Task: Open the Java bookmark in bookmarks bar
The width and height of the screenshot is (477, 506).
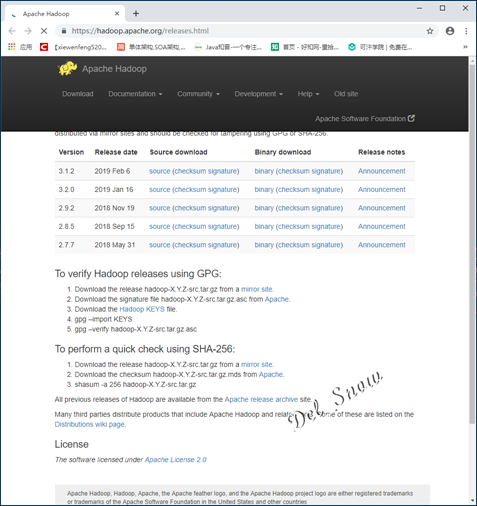Action: coord(228,47)
